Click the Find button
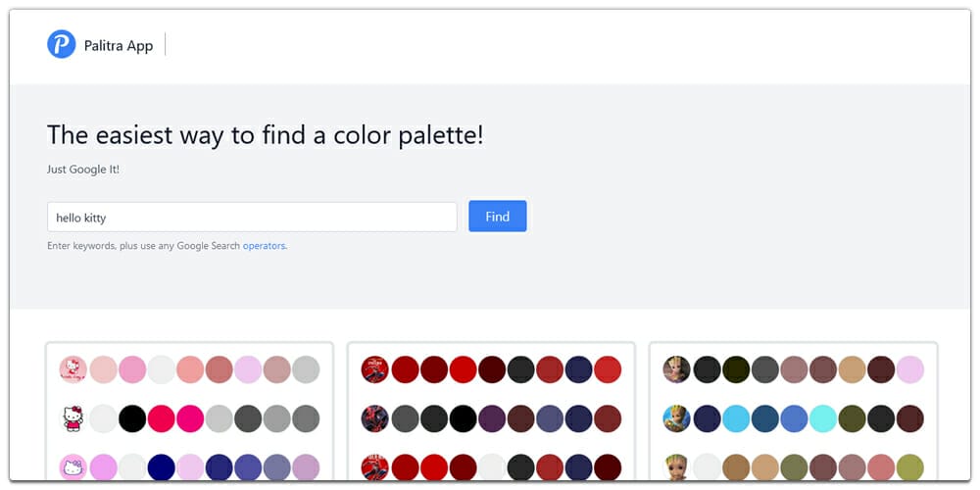980x490 pixels. click(x=497, y=217)
